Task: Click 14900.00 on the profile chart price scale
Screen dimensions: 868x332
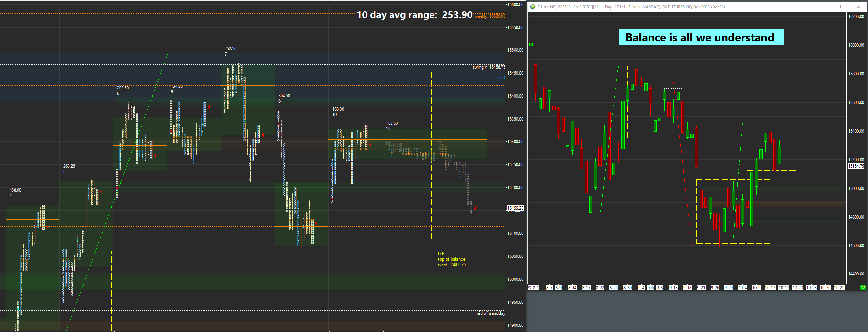Action: click(516, 325)
